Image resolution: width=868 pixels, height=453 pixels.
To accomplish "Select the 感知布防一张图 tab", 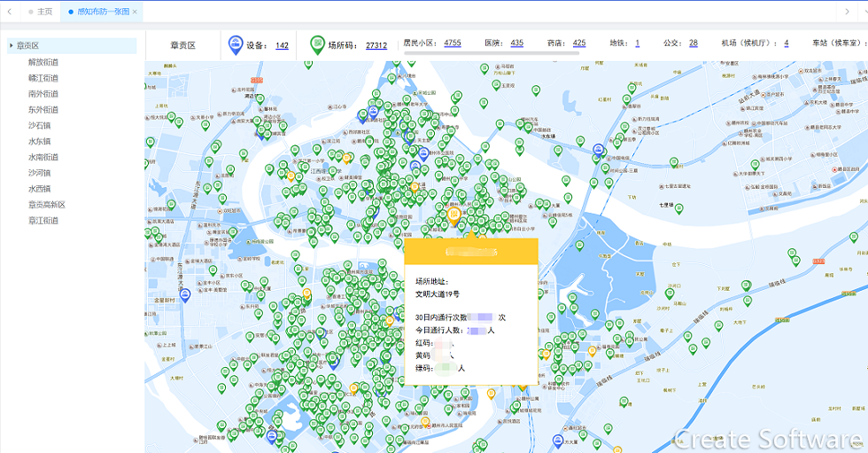I will pos(102,12).
